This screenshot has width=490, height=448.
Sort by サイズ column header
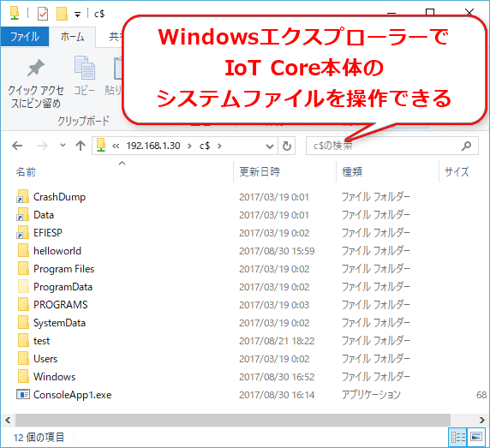click(457, 171)
